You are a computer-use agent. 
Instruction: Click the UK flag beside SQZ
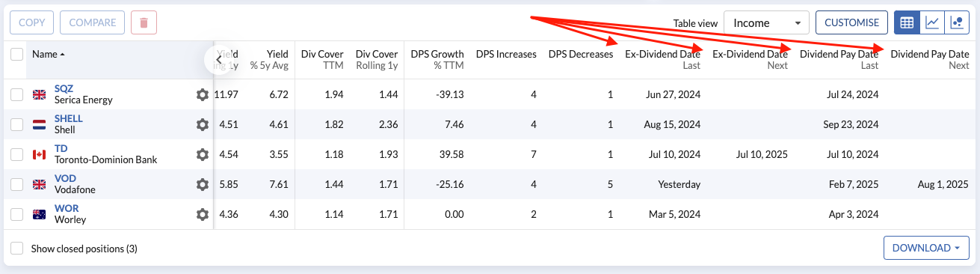pyautogui.click(x=39, y=95)
